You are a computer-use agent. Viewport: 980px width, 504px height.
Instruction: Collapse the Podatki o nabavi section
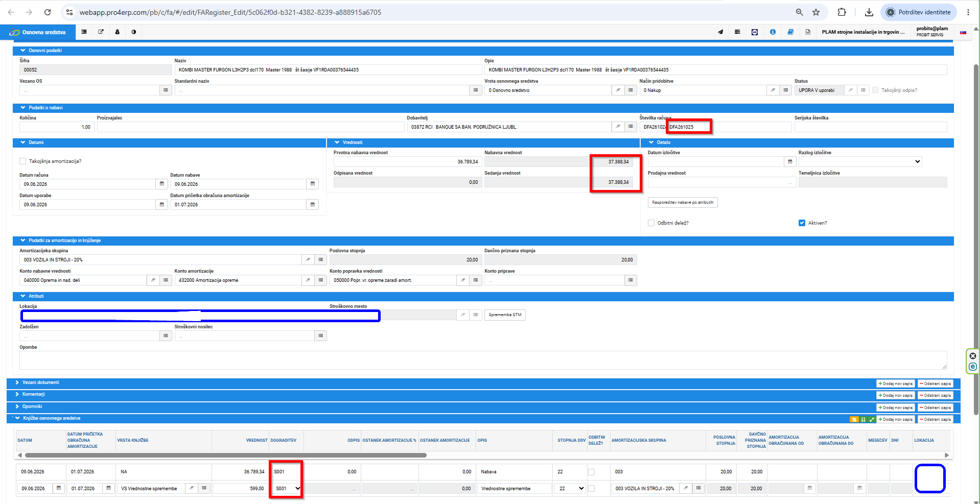23,108
